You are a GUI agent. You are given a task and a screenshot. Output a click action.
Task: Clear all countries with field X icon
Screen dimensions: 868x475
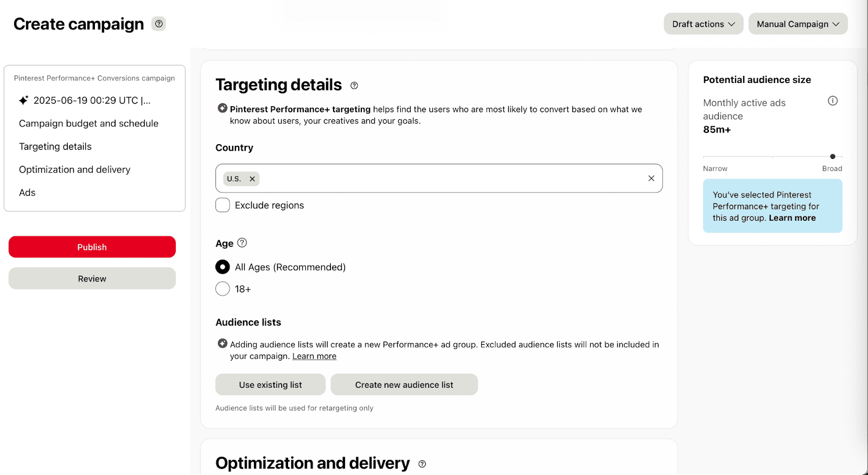[x=651, y=178]
